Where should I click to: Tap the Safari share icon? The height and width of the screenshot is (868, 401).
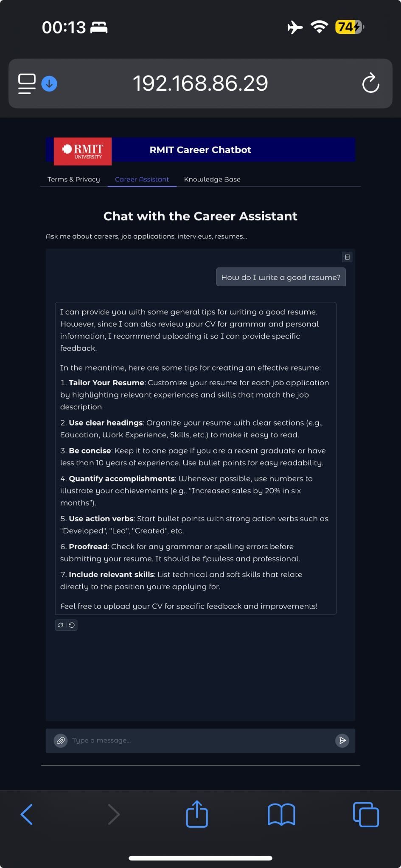pos(197,814)
